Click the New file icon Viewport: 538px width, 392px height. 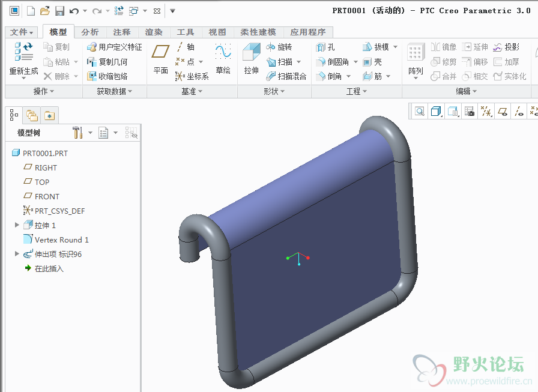click(31, 11)
